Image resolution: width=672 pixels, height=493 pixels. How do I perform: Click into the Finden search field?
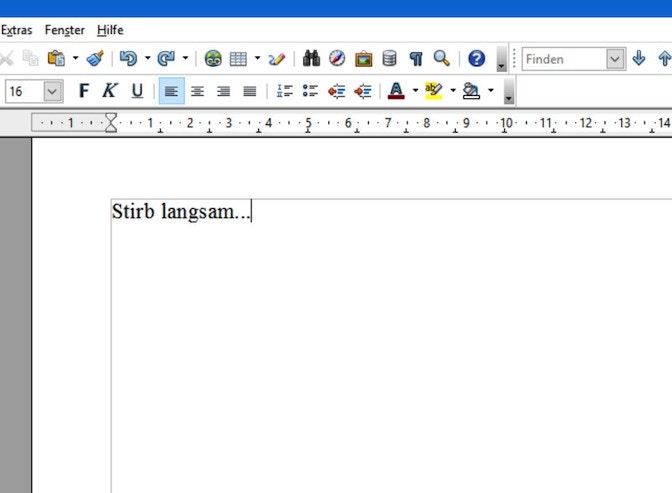click(x=564, y=59)
